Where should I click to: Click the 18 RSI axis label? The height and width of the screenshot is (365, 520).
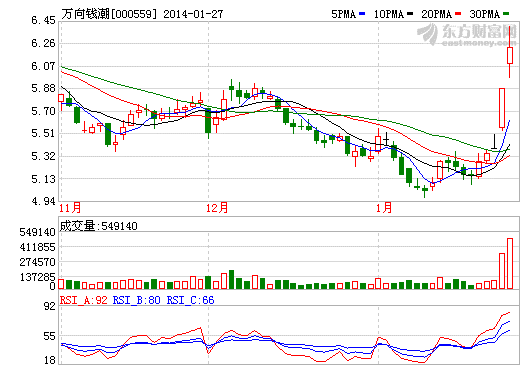click(49, 360)
